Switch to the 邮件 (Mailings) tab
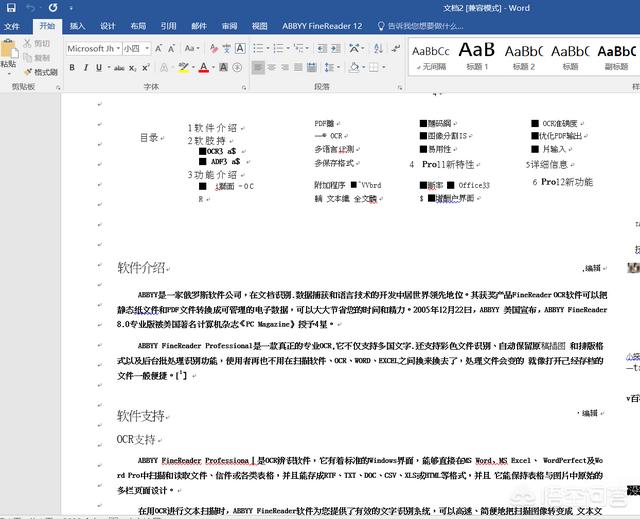This screenshot has width=640, height=519. click(x=199, y=26)
